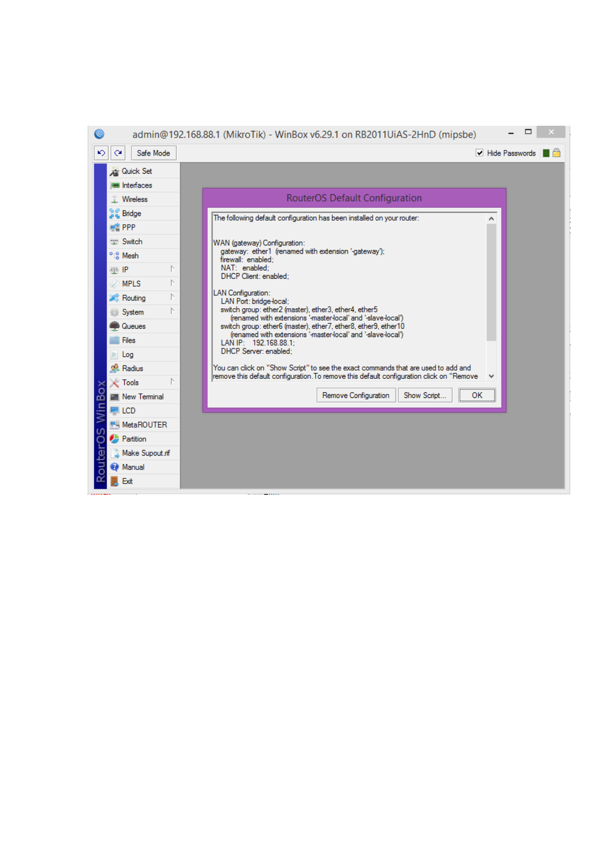The width and height of the screenshot is (614, 868).
Task: Expand the IP submenu arrow
Action: point(172,269)
